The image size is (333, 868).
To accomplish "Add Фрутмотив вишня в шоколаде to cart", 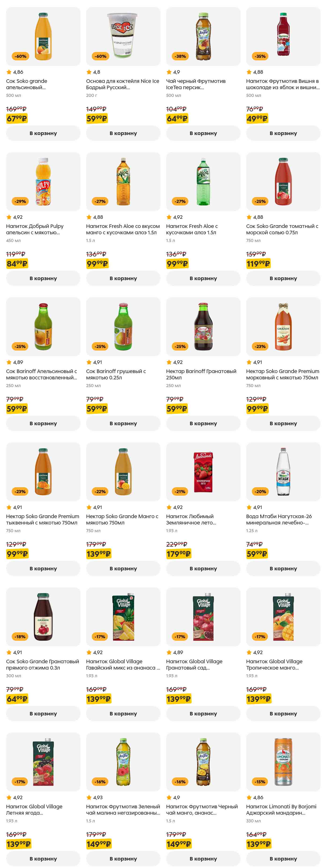I will tap(283, 133).
